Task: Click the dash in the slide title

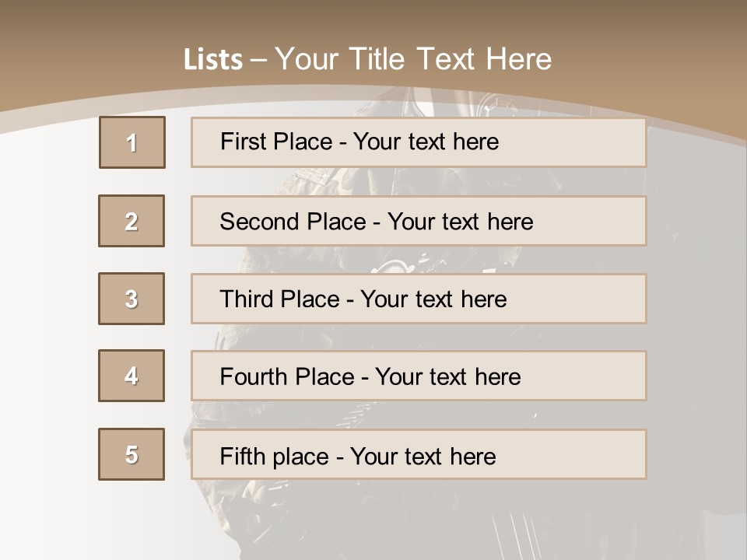Action: pyautogui.click(x=259, y=60)
